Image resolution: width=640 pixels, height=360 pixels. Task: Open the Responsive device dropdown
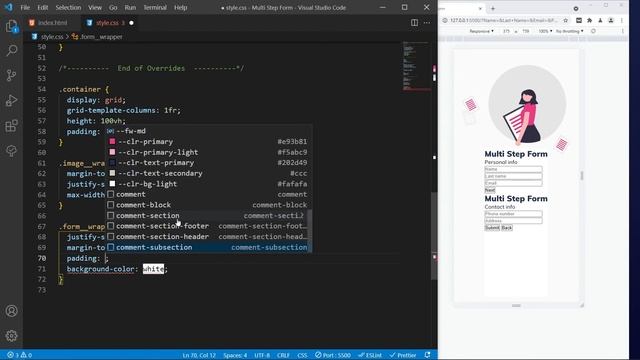click(481, 31)
